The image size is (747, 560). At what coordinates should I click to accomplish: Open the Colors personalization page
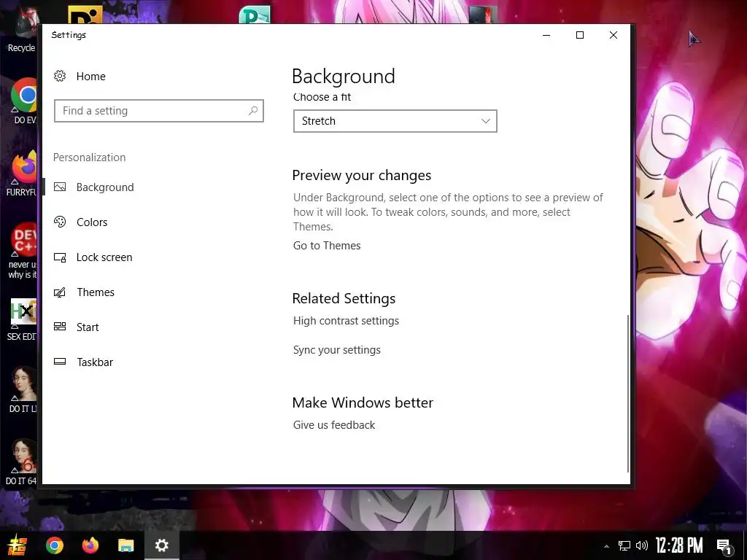coord(92,222)
